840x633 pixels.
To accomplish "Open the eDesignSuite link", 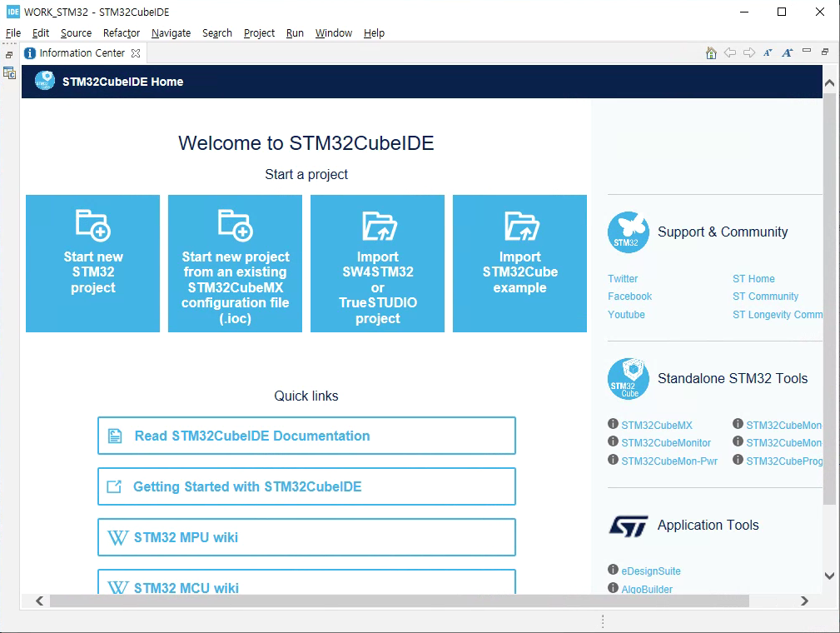I will 651,571.
